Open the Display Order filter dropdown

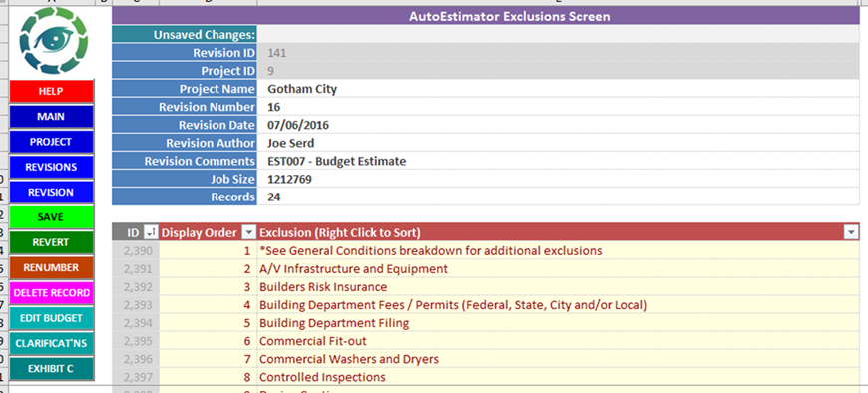point(249,233)
